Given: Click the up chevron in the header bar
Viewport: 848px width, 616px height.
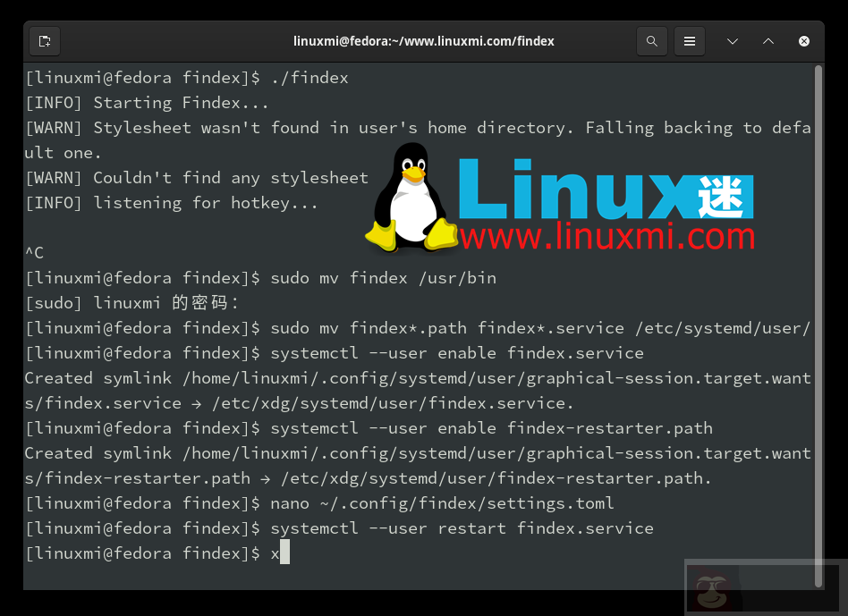Looking at the screenshot, I should 768,40.
